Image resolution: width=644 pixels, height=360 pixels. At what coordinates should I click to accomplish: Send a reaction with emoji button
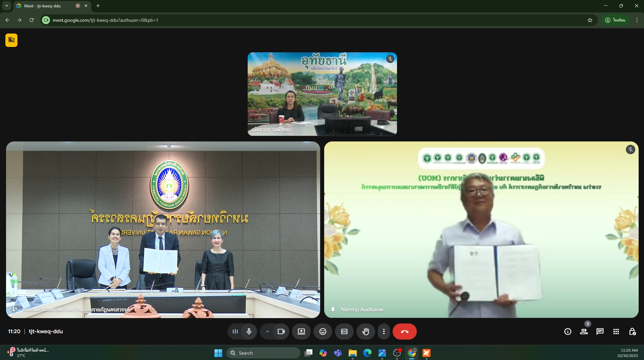pos(323,332)
